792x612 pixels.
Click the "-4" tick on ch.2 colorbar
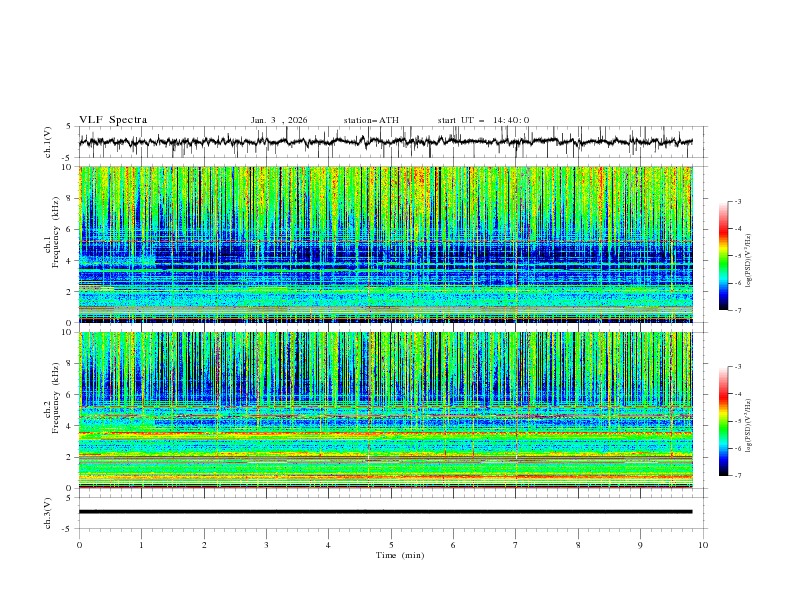(738, 394)
